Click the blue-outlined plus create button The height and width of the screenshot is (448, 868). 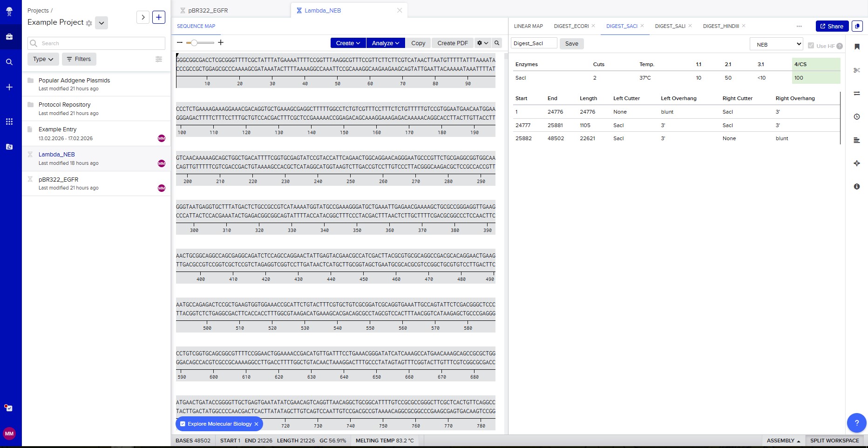(x=159, y=17)
